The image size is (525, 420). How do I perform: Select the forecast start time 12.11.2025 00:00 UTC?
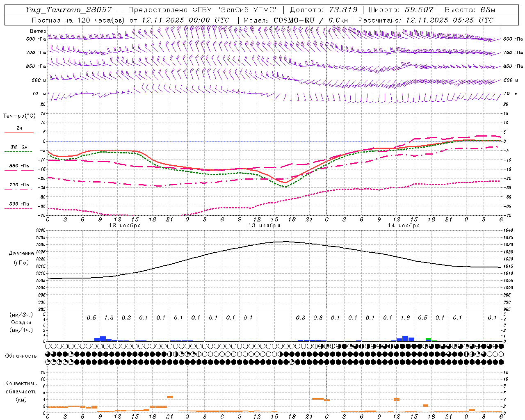(x=185, y=20)
